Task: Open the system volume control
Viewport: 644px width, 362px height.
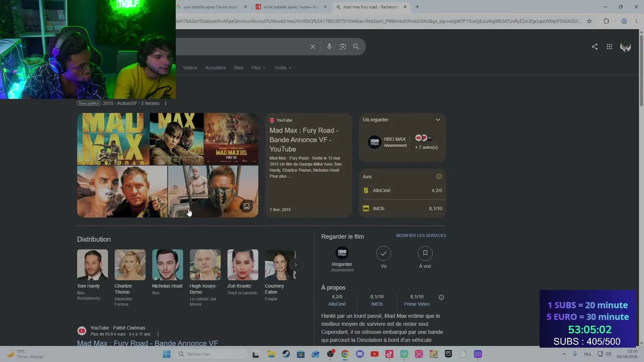Action: tap(608, 354)
